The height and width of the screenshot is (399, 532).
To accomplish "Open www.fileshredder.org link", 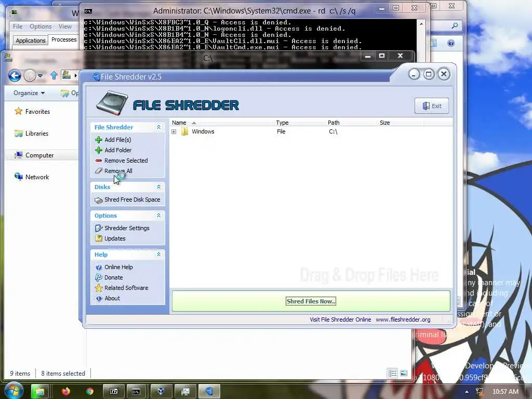I will 403,320.
